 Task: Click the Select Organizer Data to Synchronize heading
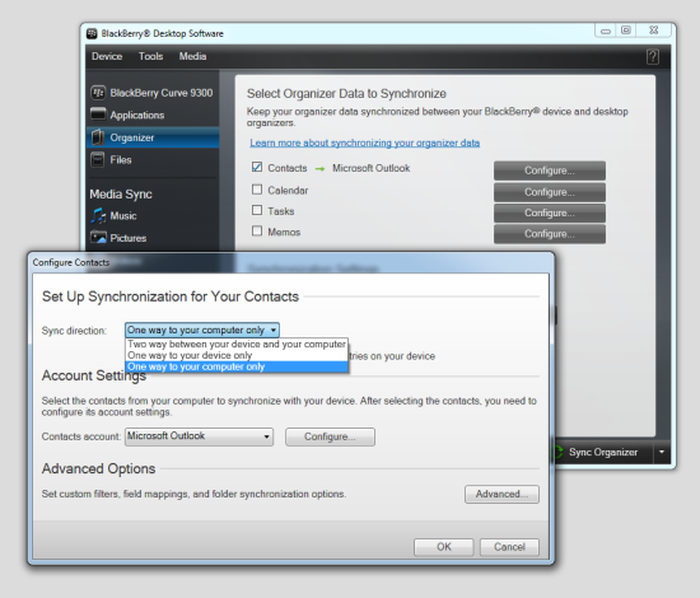point(346,94)
